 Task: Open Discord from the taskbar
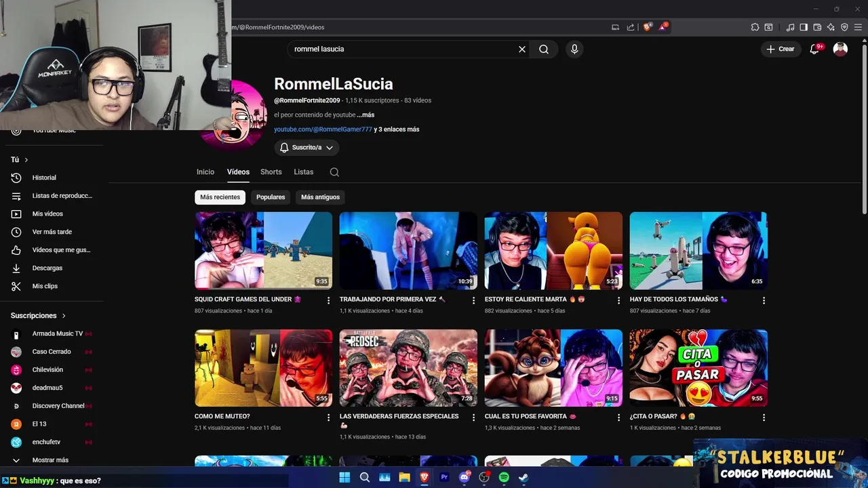click(465, 477)
